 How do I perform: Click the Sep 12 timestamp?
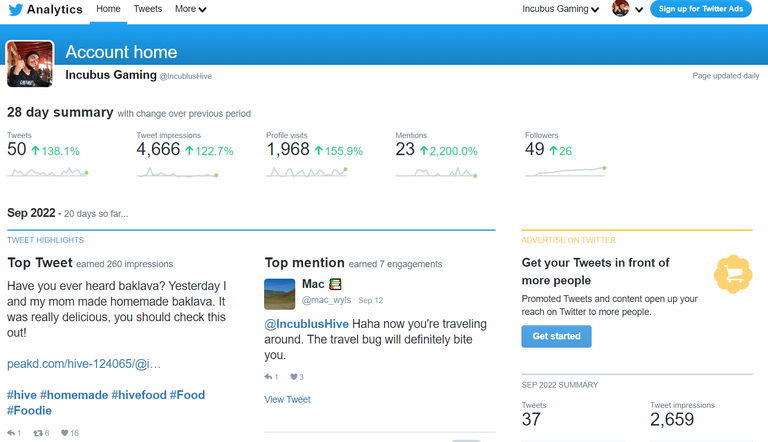(x=371, y=300)
